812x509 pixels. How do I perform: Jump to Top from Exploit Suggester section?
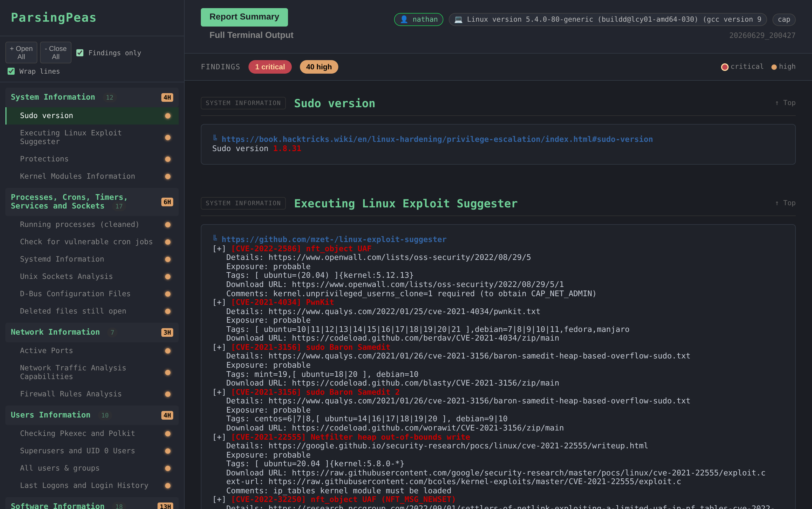click(785, 203)
